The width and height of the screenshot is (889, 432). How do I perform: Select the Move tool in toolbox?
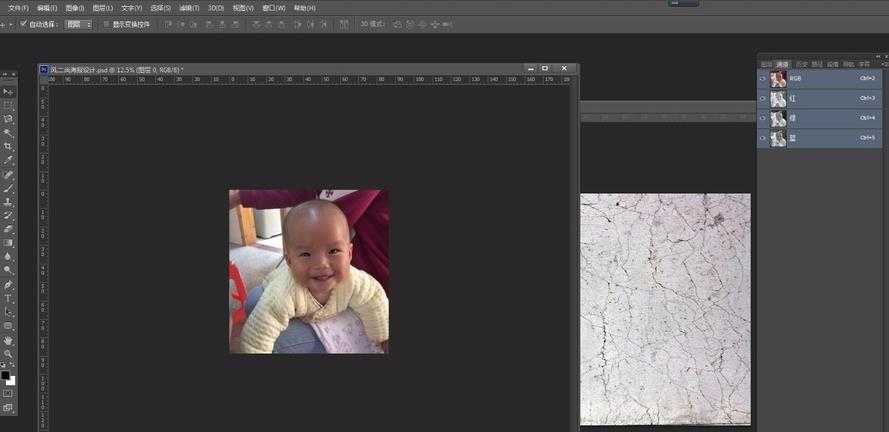pyautogui.click(x=9, y=91)
